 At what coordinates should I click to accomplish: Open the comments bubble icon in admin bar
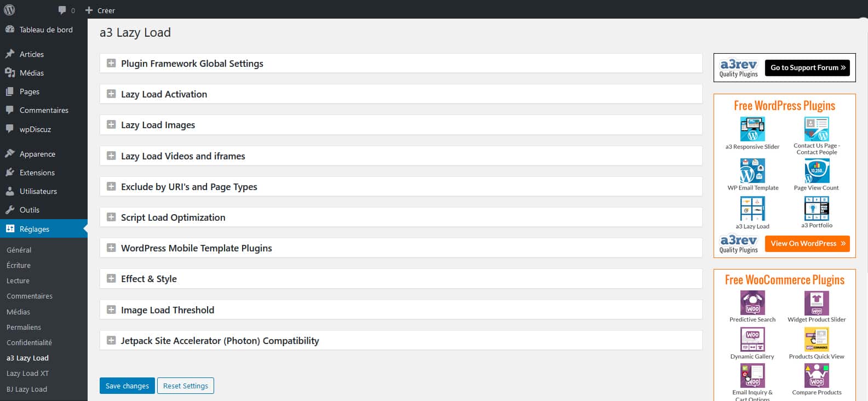(x=62, y=10)
